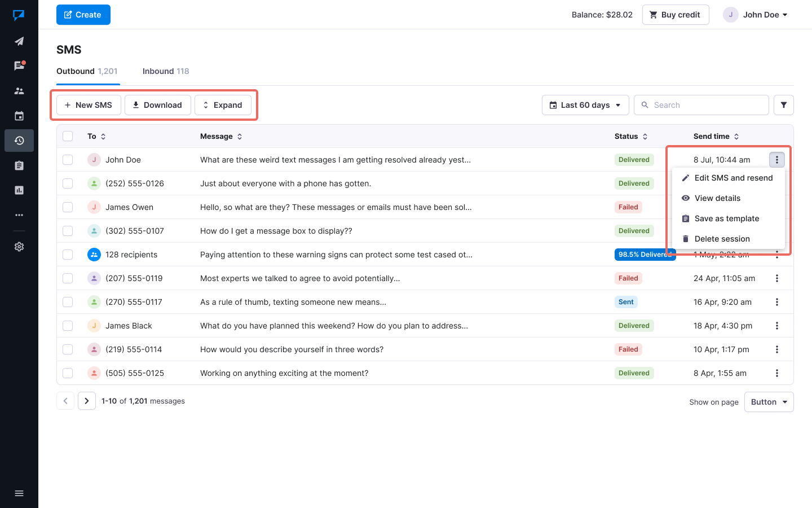Expand the John Doe account menu
This screenshot has height=508, width=812.
[x=756, y=15]
